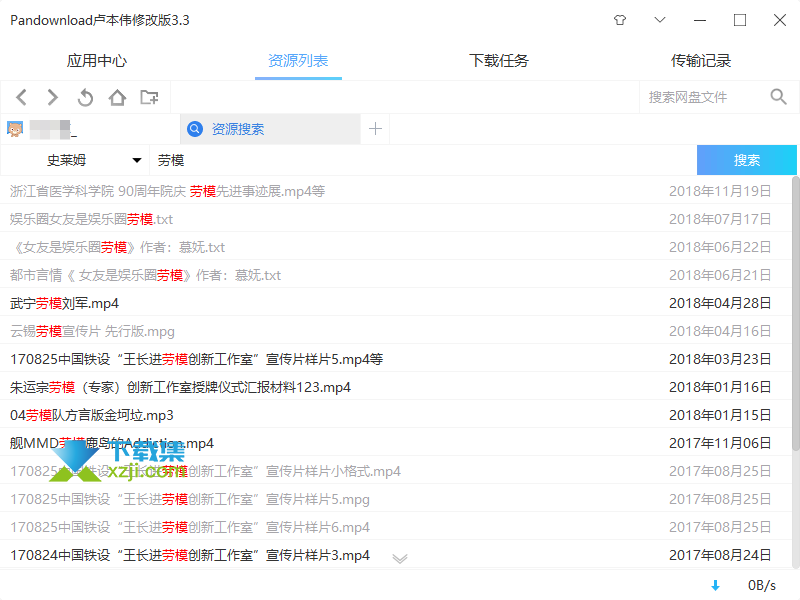Minimize the Pandownload window
This screenshot has height=600, width=800.
(x=700, y=20)
